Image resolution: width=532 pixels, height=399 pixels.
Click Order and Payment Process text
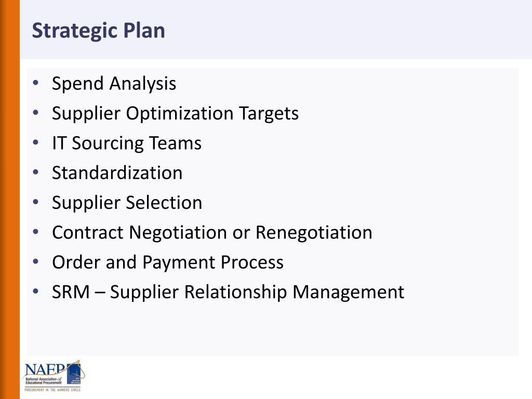tap(168, 262)
